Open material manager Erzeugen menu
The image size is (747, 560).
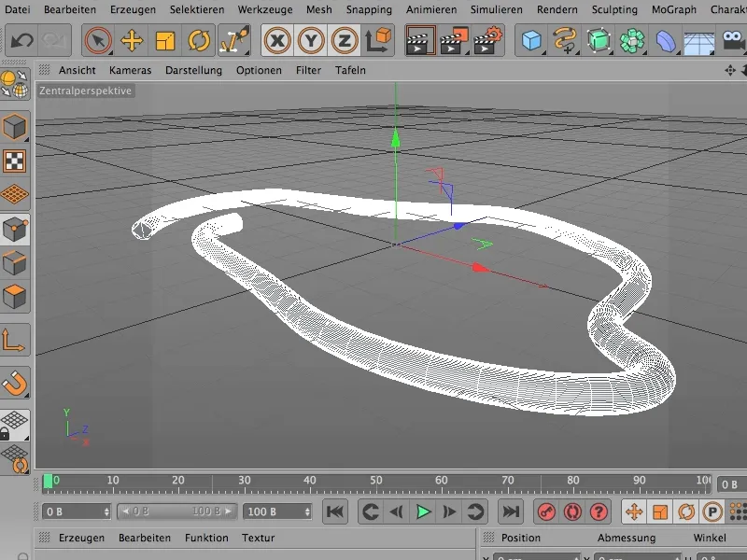(x=81, y=539)
